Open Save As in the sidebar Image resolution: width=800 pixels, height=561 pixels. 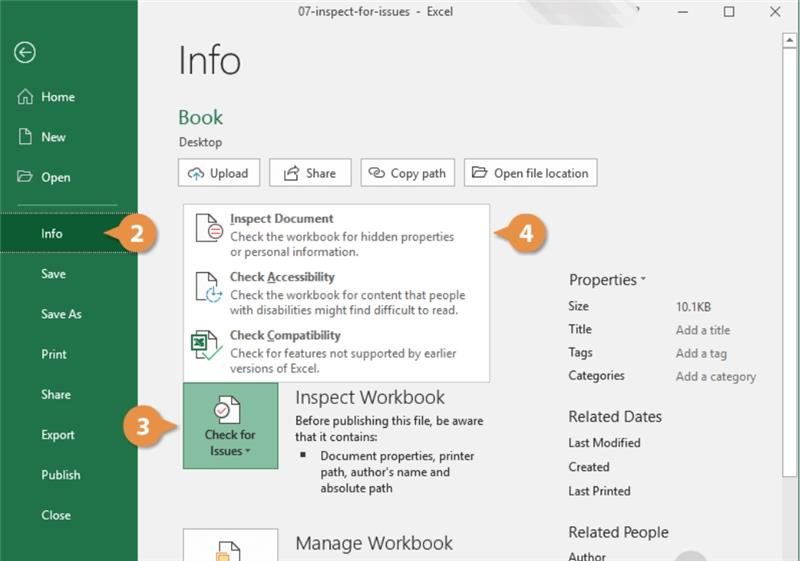68,314
